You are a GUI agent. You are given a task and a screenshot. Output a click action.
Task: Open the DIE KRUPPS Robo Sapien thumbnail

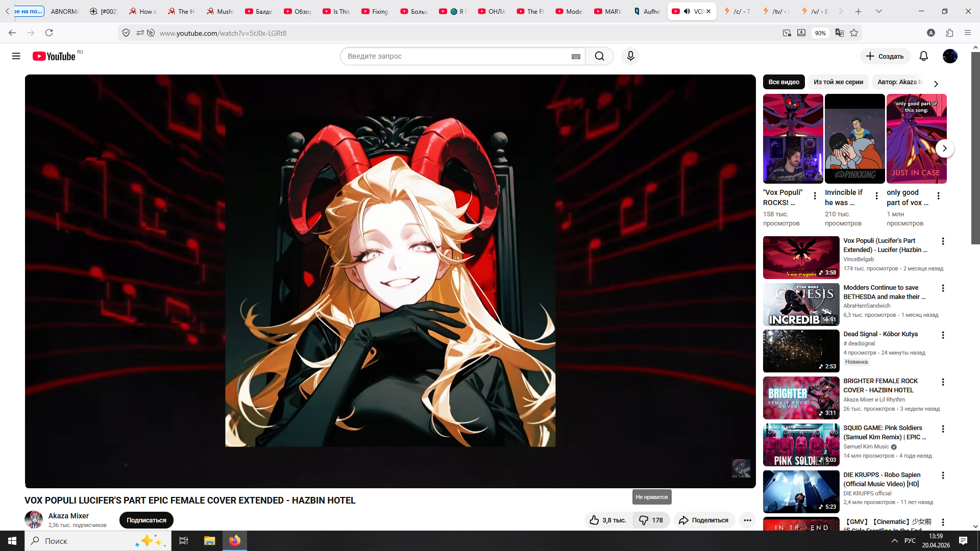pyautogui.click(x=801, y=492)
